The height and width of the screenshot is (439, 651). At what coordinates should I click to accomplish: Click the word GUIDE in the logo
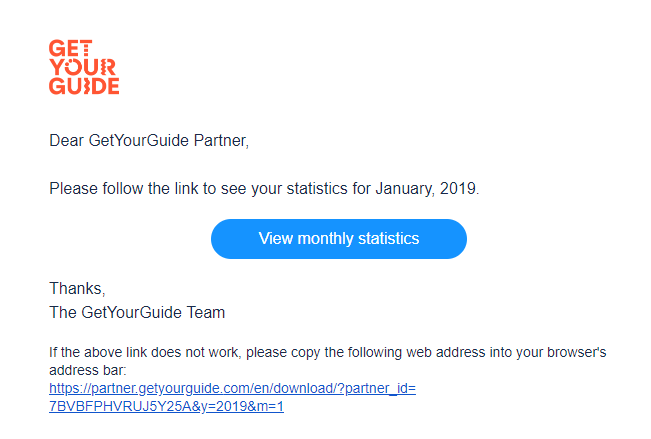(84, 86)
